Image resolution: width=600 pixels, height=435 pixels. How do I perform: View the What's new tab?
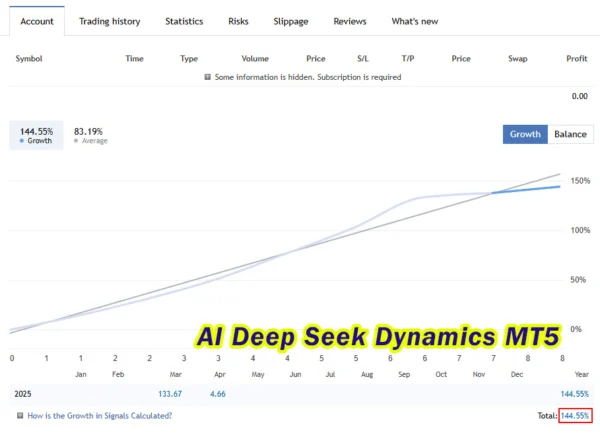click(x=415, y=21)
